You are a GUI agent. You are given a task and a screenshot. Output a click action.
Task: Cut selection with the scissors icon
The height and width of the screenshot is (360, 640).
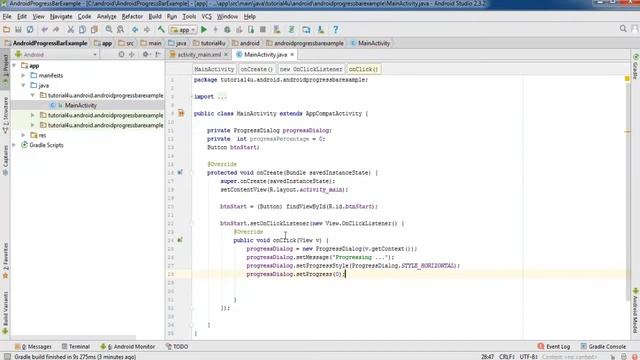(71, 29)
